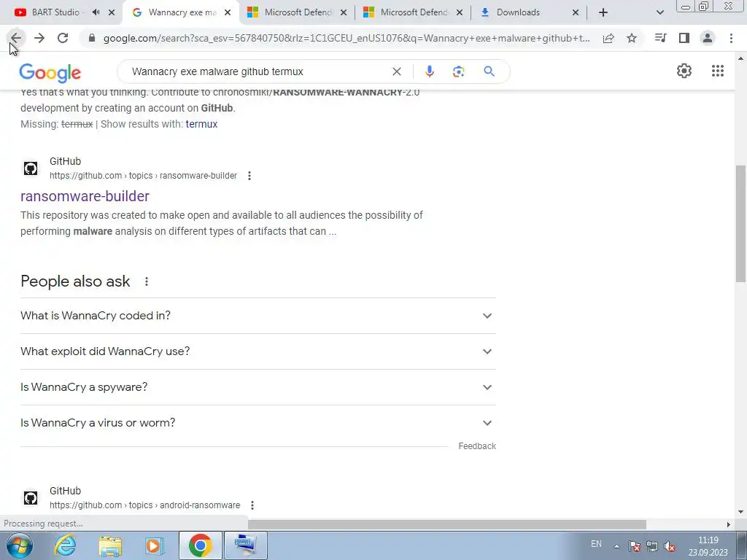Open People also ask options menu
The height and width of the screenshot is (560, 747).
147,281
